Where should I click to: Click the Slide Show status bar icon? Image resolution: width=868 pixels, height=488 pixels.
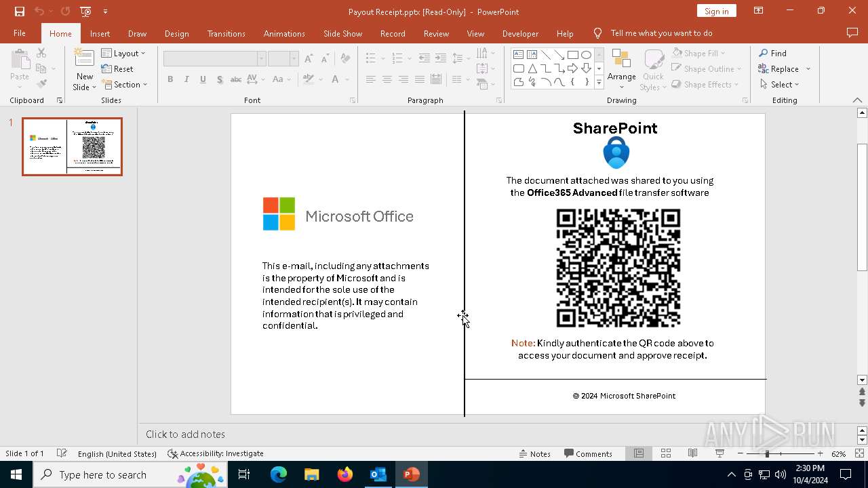click(x=719, y=453)
